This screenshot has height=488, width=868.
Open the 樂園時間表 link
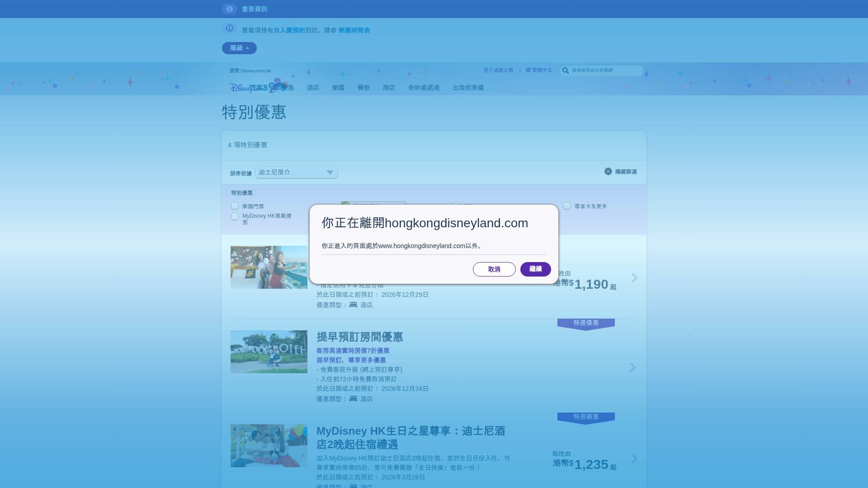coord(354,30)
